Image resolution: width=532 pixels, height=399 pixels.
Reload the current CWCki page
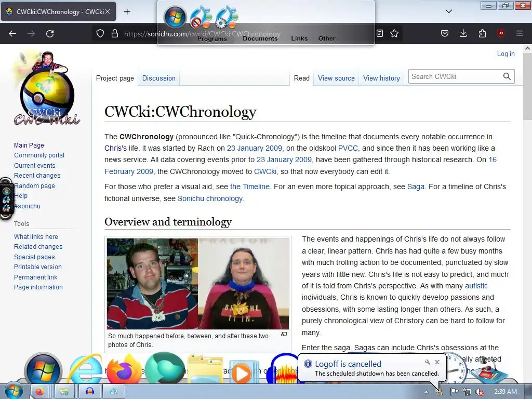[50, 34]
